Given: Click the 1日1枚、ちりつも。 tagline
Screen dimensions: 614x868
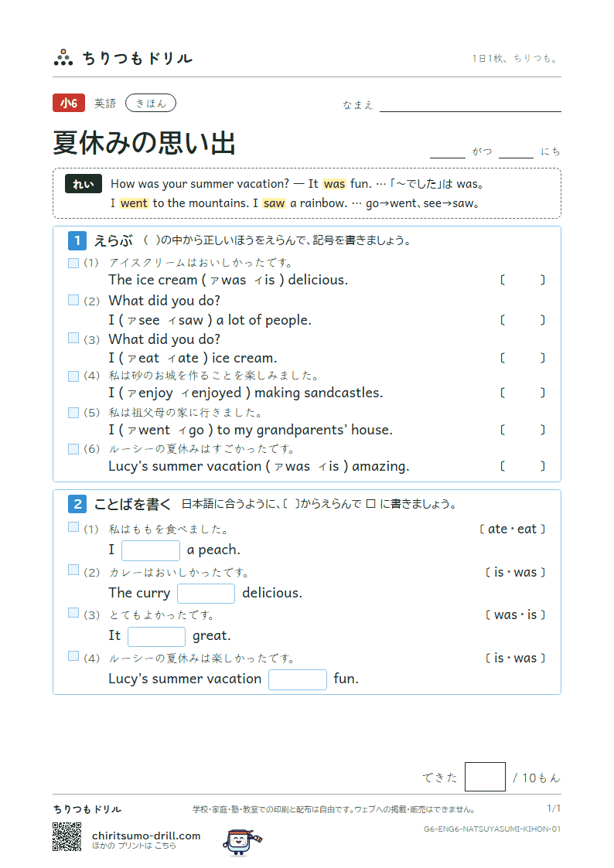Looking at the screenshot, I should tap(516, 58).
